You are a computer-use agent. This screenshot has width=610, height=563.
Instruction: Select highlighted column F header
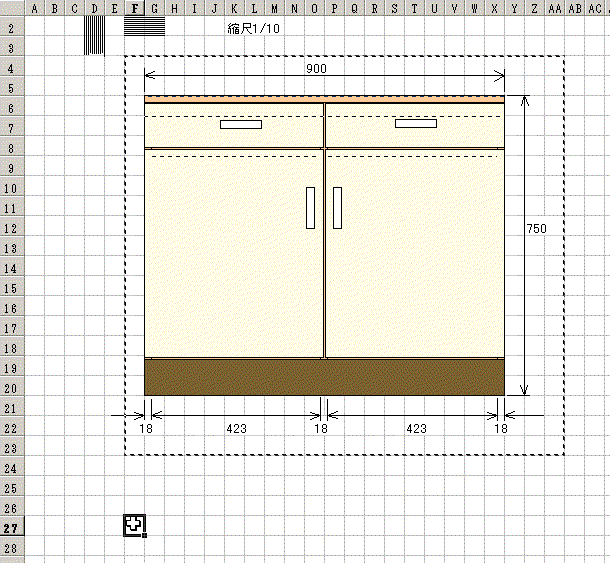point(135,8)
